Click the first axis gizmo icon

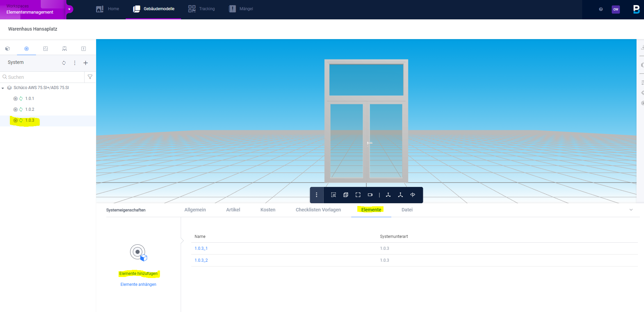[x=388, y=195]
